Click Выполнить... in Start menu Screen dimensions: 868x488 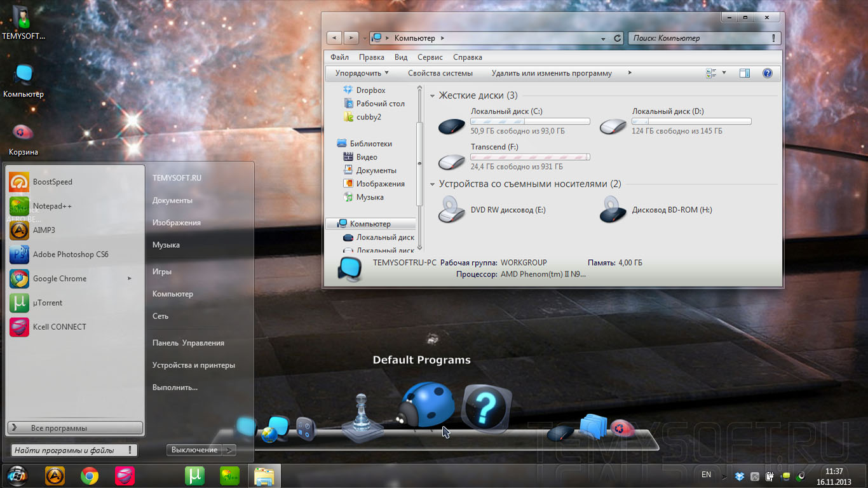pyautogui.click(x=175, y=388)
